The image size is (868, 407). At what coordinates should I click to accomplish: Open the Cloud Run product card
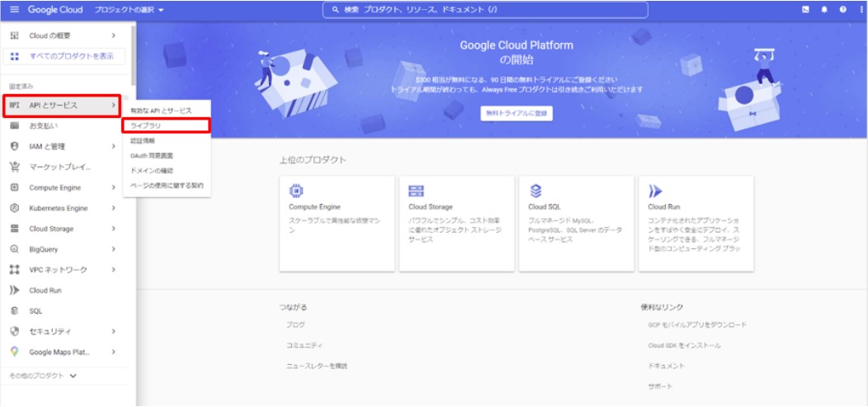696,224
